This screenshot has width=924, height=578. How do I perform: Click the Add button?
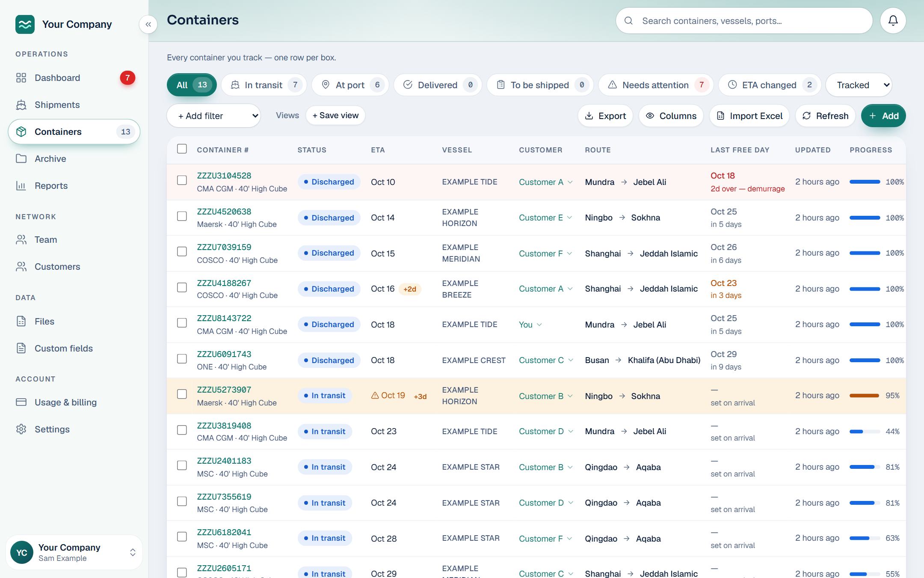883,116
